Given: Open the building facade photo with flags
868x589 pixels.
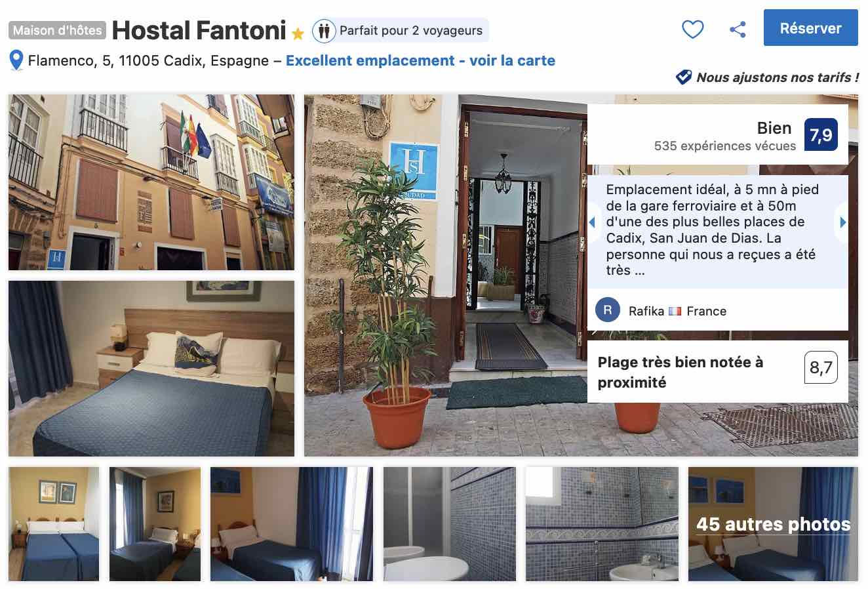Looking at the screenshot, I should tap(151, 182).
